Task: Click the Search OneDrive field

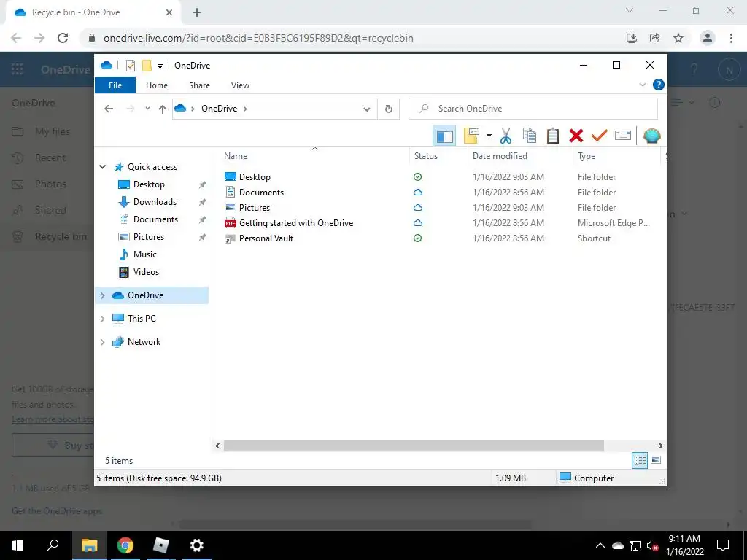Action: pos(533,109)
